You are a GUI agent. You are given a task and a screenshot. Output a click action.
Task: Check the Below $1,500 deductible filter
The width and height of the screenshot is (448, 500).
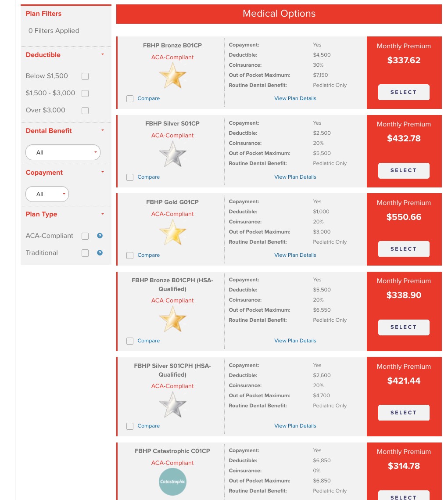point(85,76)
